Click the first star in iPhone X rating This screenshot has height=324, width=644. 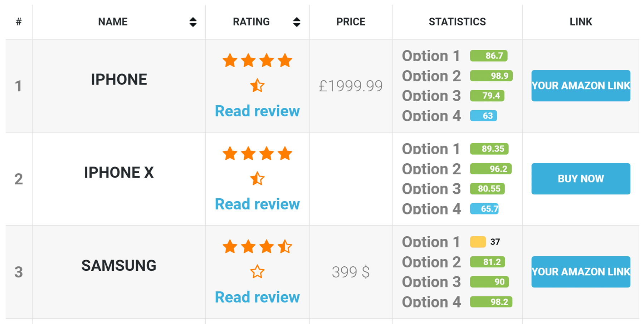click(x=230, y=154)
